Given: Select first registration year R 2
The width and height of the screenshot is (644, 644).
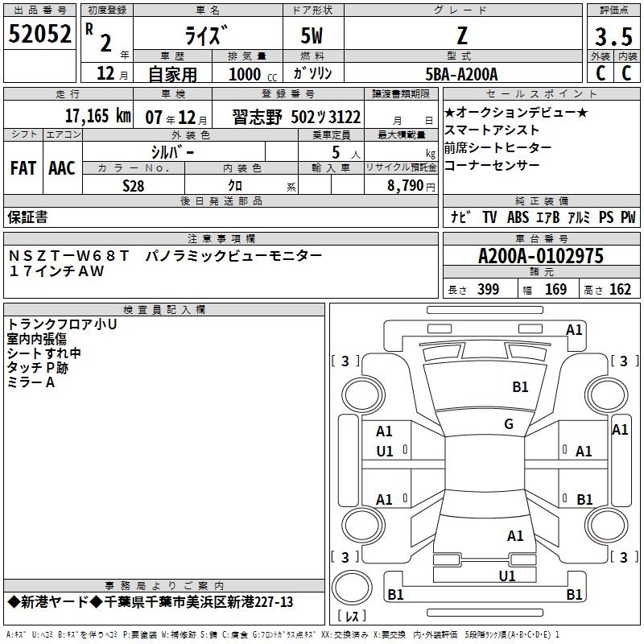Looking at the screenshot, I should [99, 37].
